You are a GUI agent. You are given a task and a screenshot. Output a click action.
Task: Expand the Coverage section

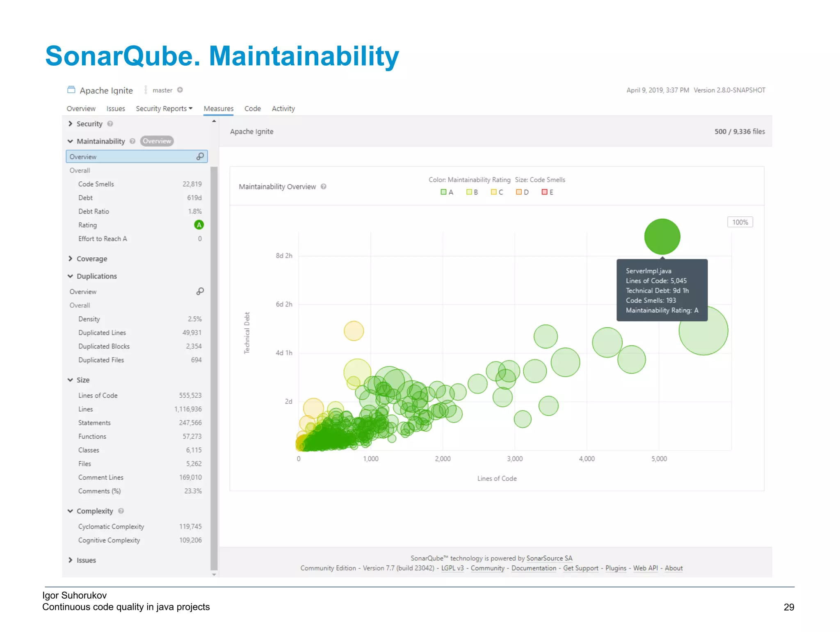coord(92,259)
